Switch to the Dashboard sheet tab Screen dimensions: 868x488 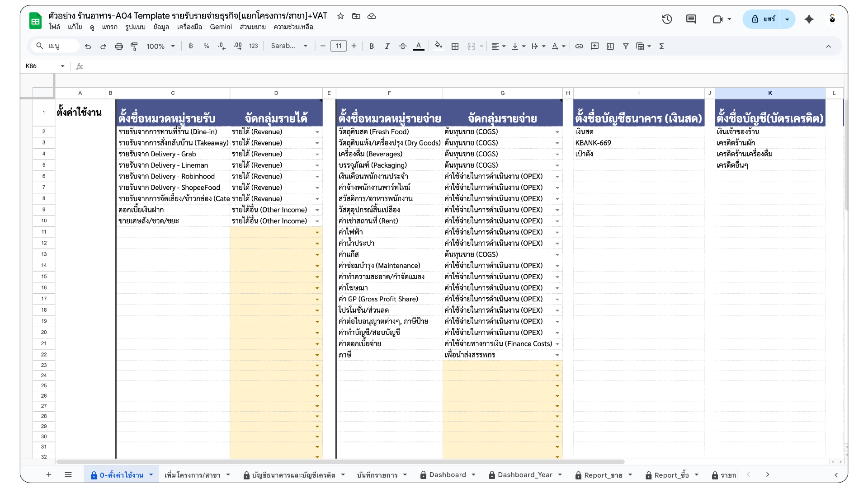[447, 474]
